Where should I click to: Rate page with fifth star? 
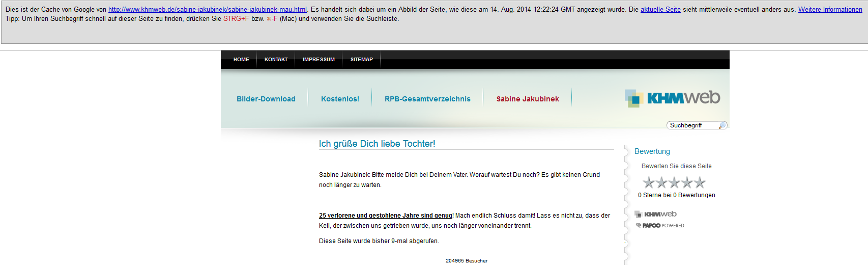coord(700,182)
